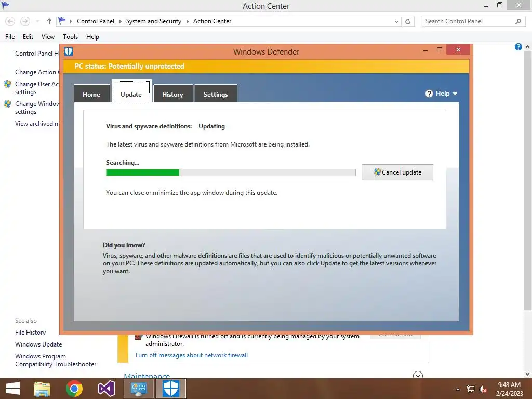Switch to the History tab

tap(172, 94)
